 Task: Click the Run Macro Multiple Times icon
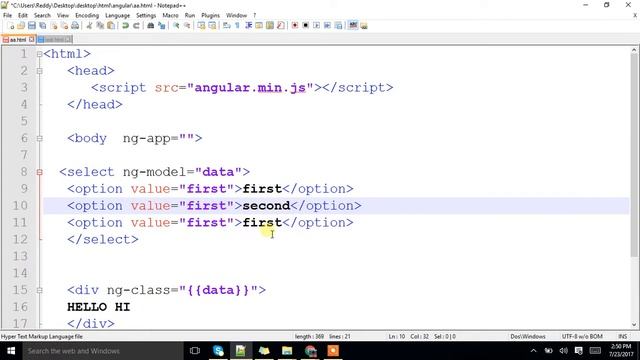coord(327,26)
